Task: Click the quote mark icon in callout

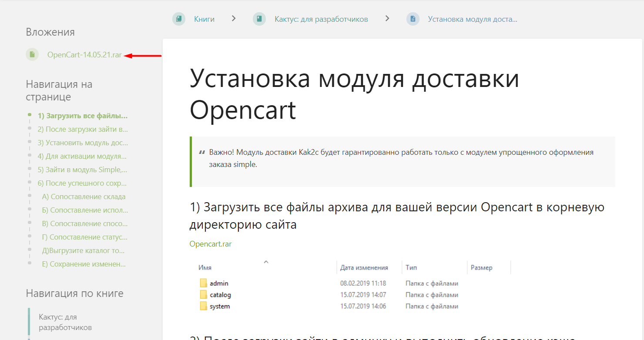Action: [x=202, y=153]
